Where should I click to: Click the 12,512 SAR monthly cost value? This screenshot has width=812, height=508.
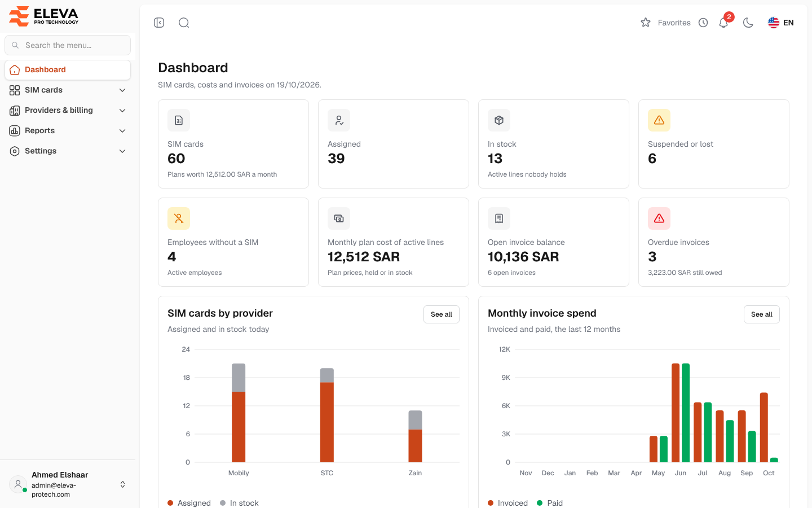(364, 257)
